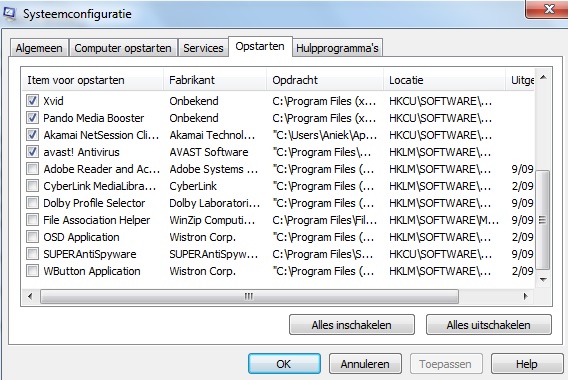568x380 pixels.
Task: Open the Hulpprogramma's tab
Action: (x=337, y=48)
